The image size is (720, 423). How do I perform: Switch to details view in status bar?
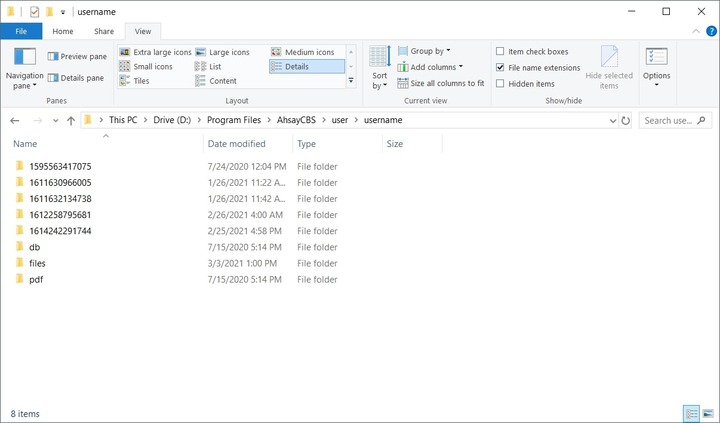pos(692,414)
